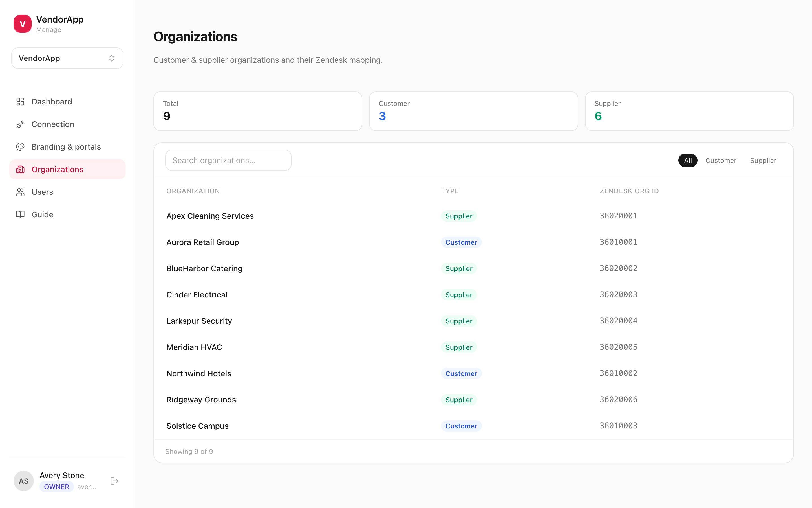Viewport: 812px width, 508px height.
Task: Click the VendorApp red V logo
Action: 23,23
